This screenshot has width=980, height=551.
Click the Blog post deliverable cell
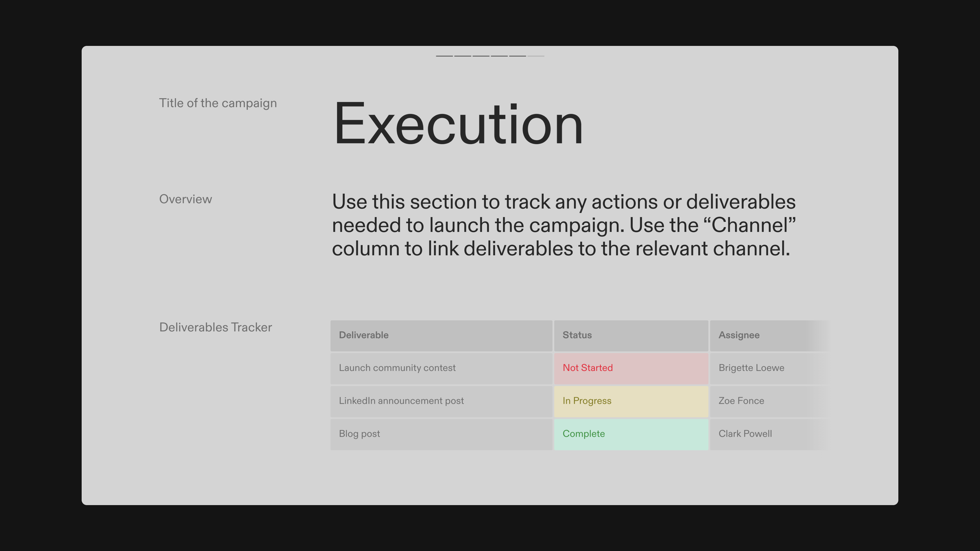coord(441,434)
